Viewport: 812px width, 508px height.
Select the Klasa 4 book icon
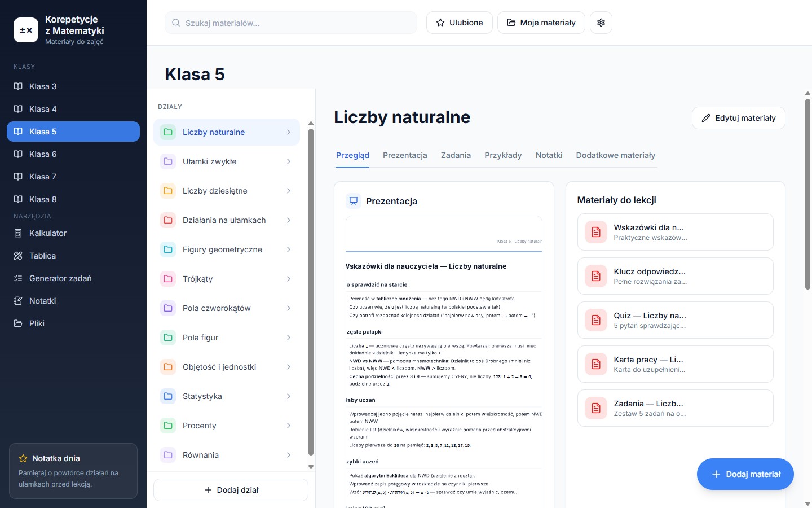18,109
